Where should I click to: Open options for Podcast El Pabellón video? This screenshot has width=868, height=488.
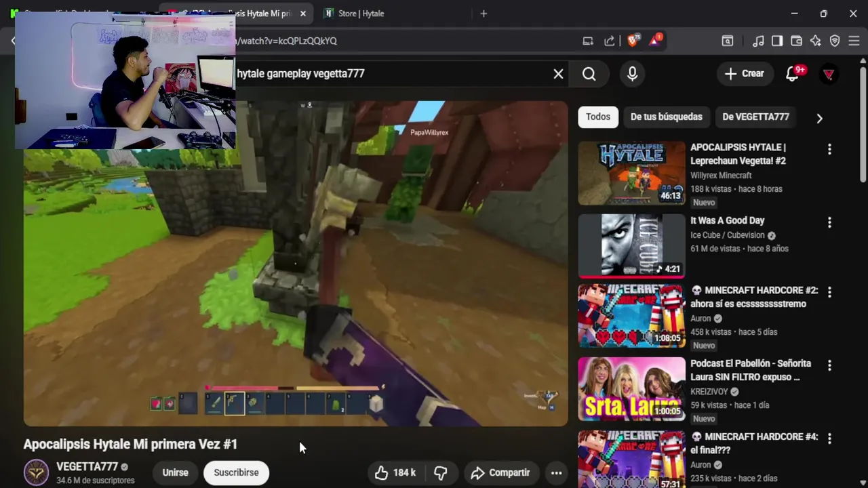[829, 365]
